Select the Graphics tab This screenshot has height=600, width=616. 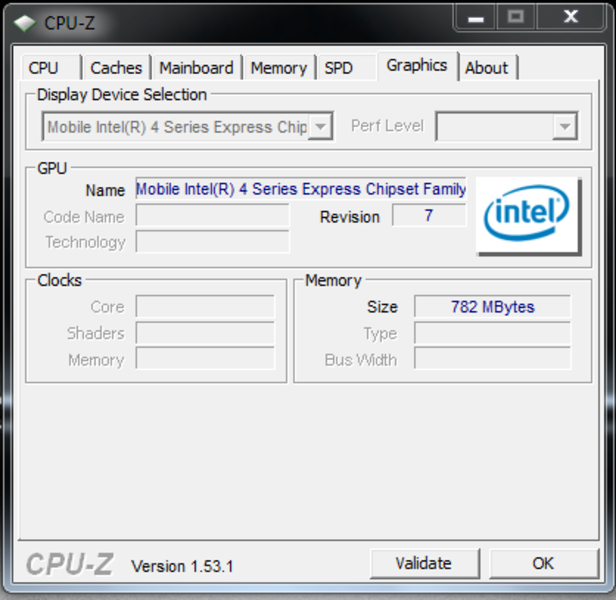[x=417, y=66]
